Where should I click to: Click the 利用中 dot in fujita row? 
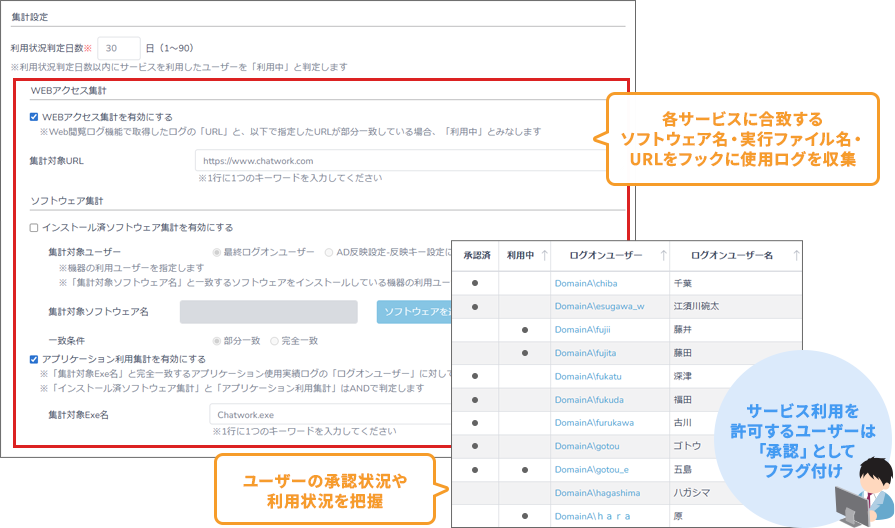[x=525, y=353]
